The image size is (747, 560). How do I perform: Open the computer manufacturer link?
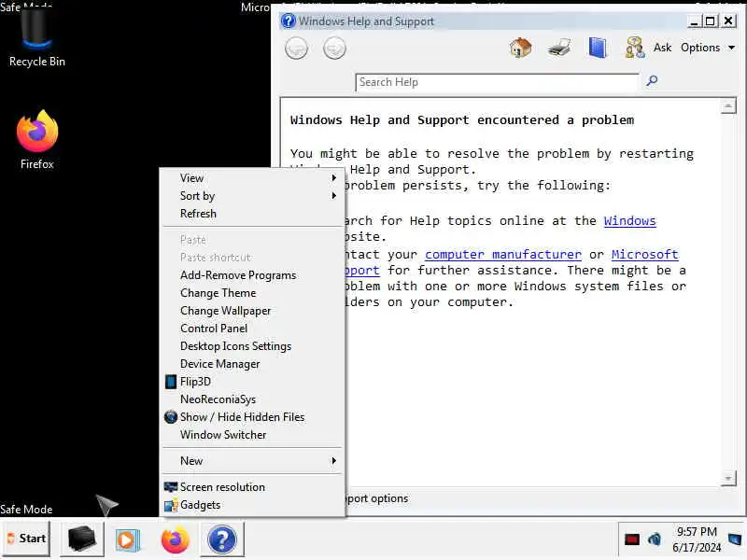pos(503,255)
